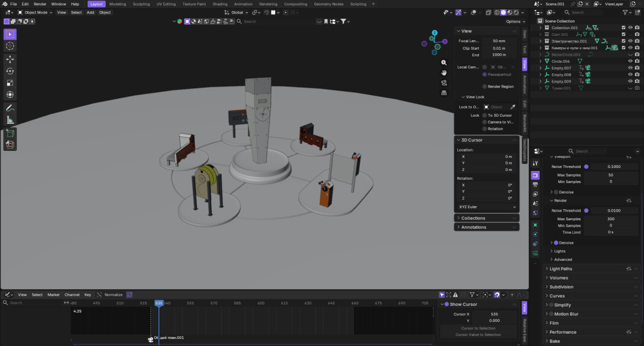Open the Marker menu in graph editor

(53, 295)
